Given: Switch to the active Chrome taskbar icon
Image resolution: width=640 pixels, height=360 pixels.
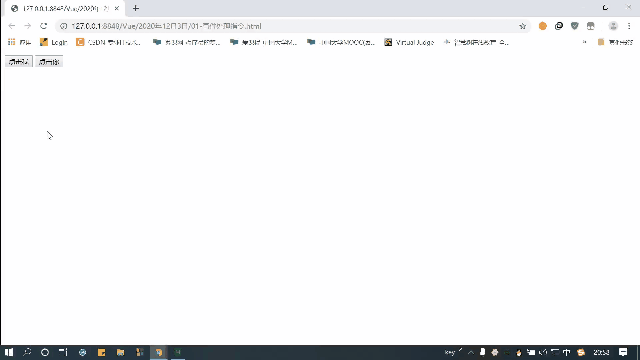Looking at the screenshot, I should tap(159, 352).
